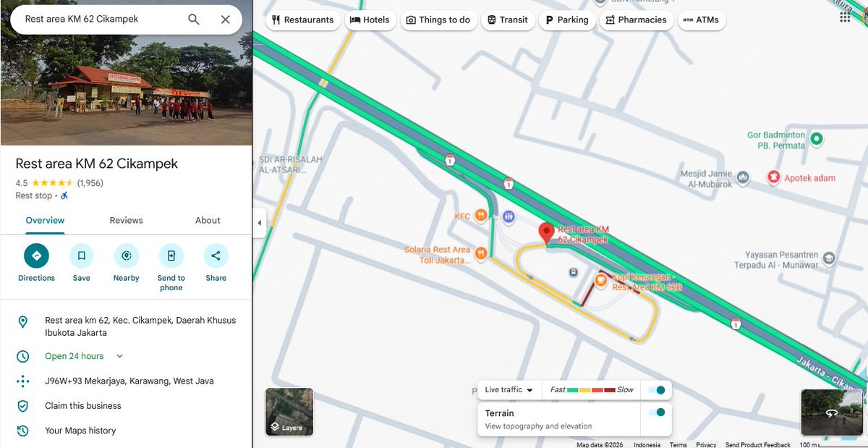The width and height of the screenshot is (868, 448).
Task: Click the gray ATM marker in rest area
Action: point(573,272)
